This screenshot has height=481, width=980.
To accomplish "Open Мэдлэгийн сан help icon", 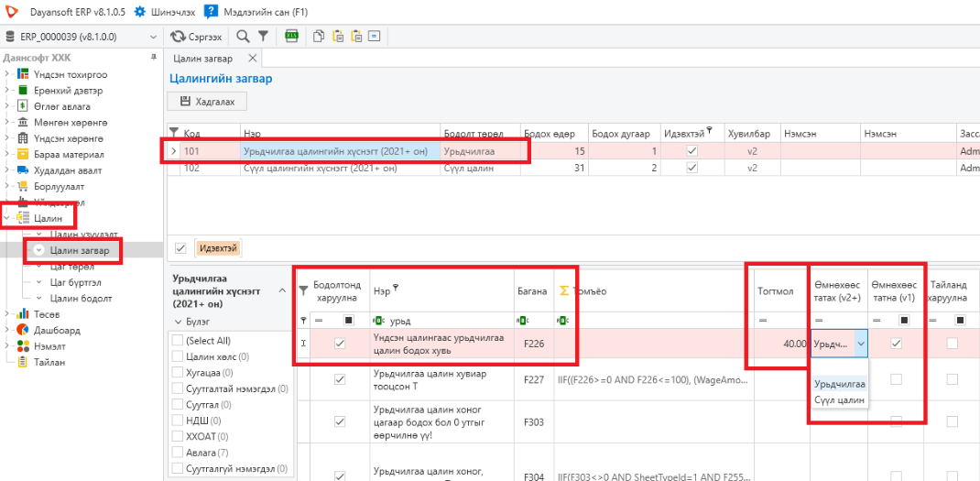I will [212, 11].
